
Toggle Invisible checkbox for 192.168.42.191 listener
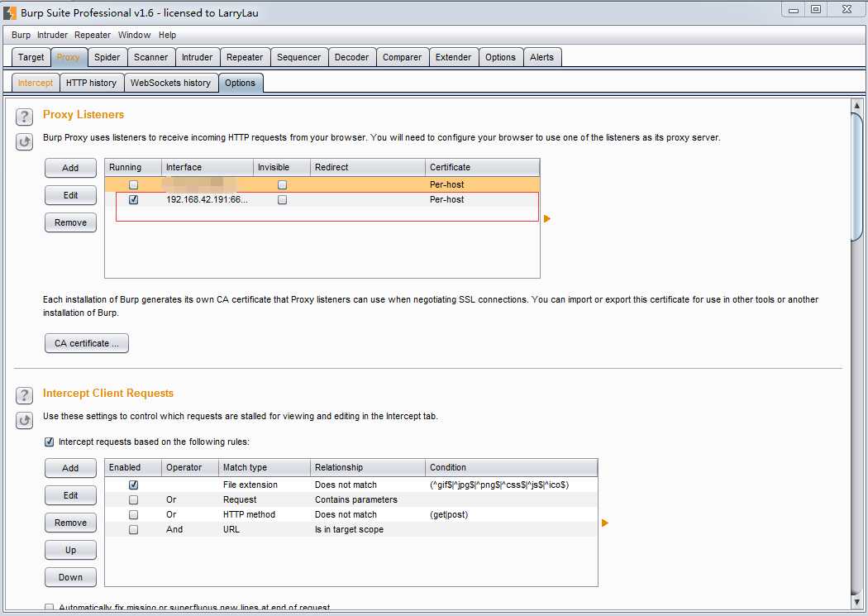point(283,200)
